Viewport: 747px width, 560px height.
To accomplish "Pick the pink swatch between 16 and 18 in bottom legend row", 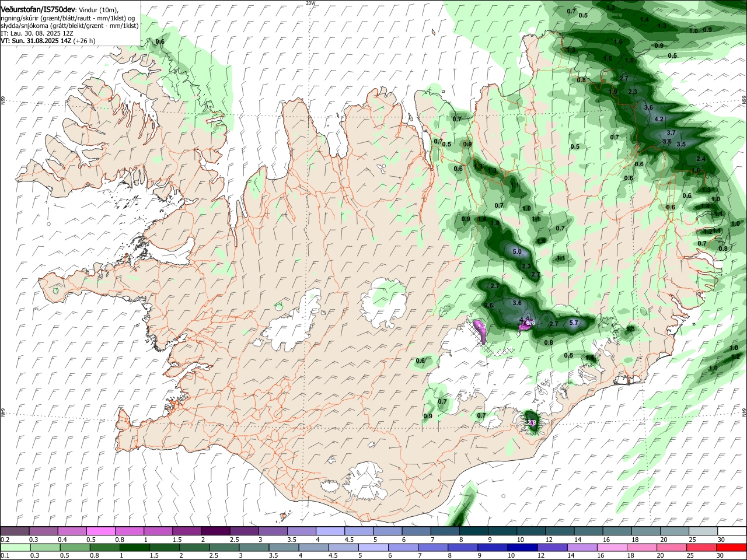I will pyautogui.click(x=611, y=547).
